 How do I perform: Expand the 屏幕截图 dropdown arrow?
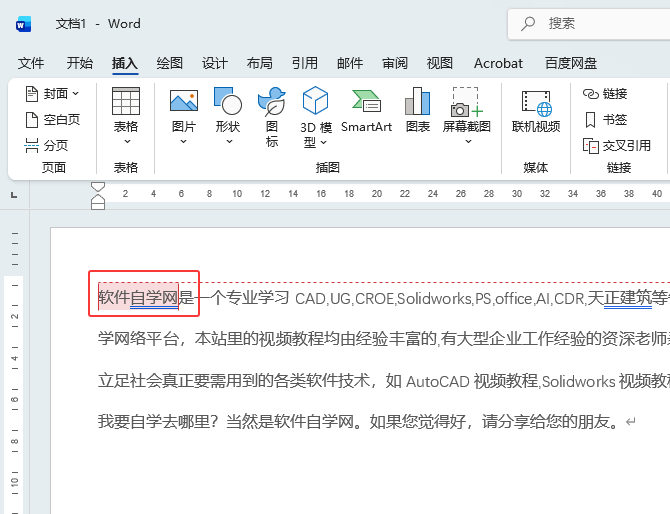pos(468,141)
